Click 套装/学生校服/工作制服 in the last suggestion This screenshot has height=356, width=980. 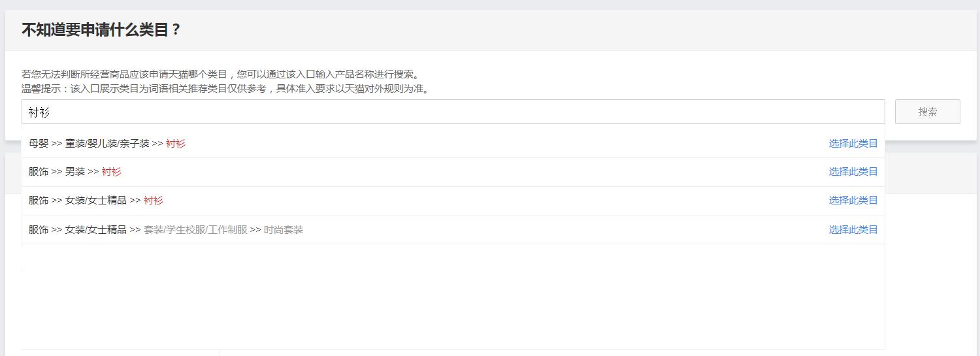pos(195,230)
